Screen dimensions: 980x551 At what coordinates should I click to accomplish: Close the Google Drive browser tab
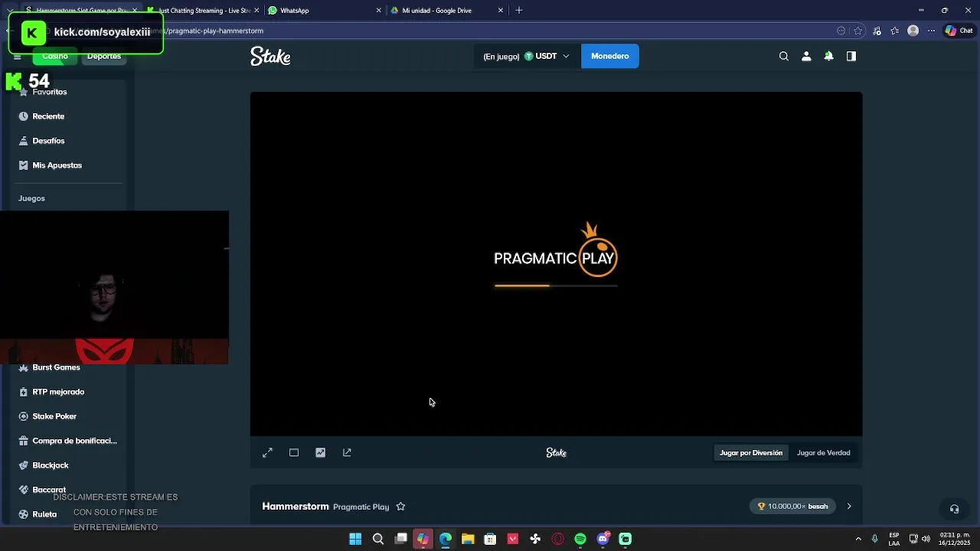pos(501,11)
